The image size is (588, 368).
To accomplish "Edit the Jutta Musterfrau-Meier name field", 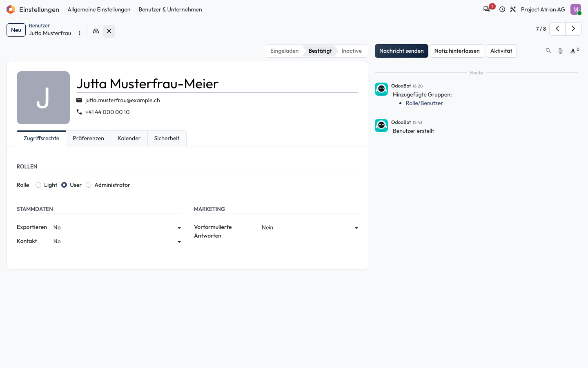I will tap(217, 84).
